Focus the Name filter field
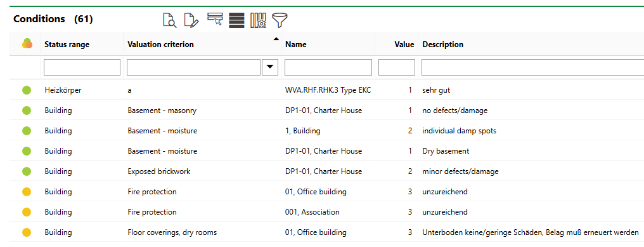The image size is (644, 247). [328, 67]
